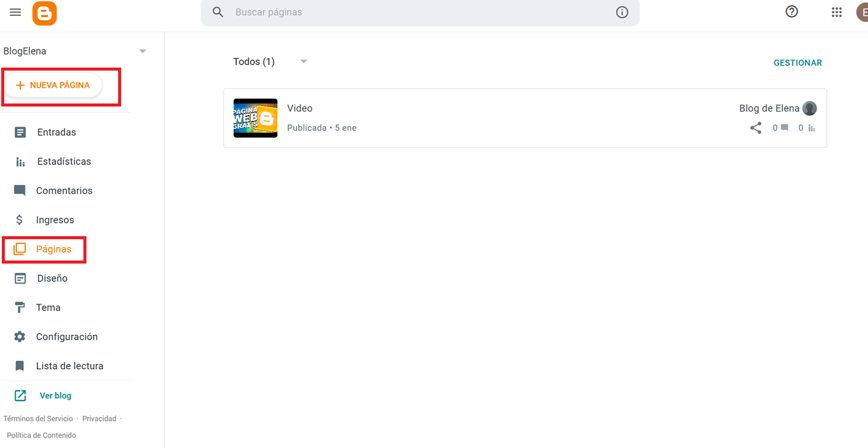Open Estadísticas section
Screen dimensions: 868x448
63,161
